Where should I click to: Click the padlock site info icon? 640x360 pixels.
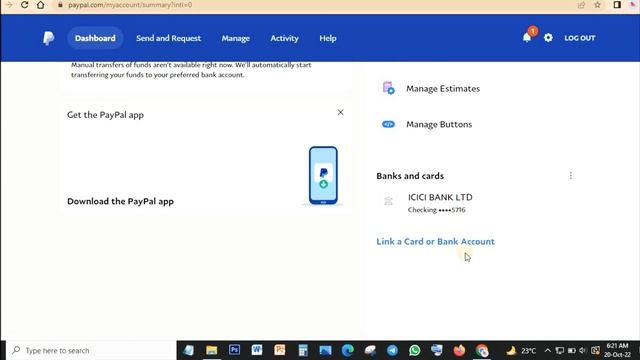60,5
